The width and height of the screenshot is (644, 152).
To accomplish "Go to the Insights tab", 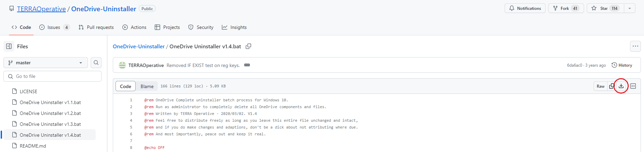I will [234, 27].
